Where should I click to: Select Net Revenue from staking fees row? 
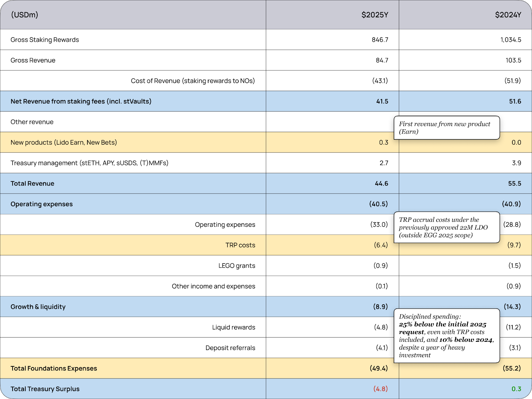(x=81, y=101)
